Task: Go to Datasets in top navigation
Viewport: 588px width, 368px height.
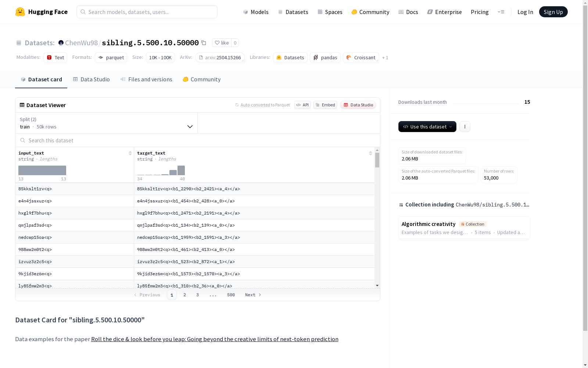Action: [293, 12]
